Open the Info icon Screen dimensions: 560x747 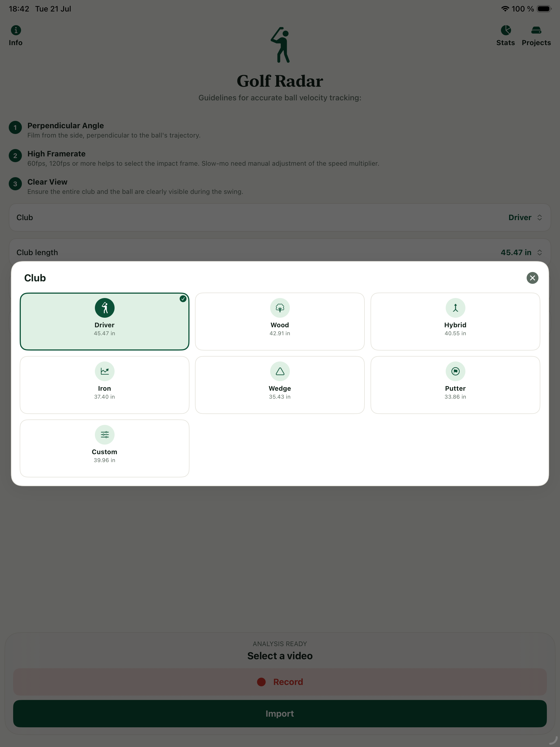tap(16, 30)
